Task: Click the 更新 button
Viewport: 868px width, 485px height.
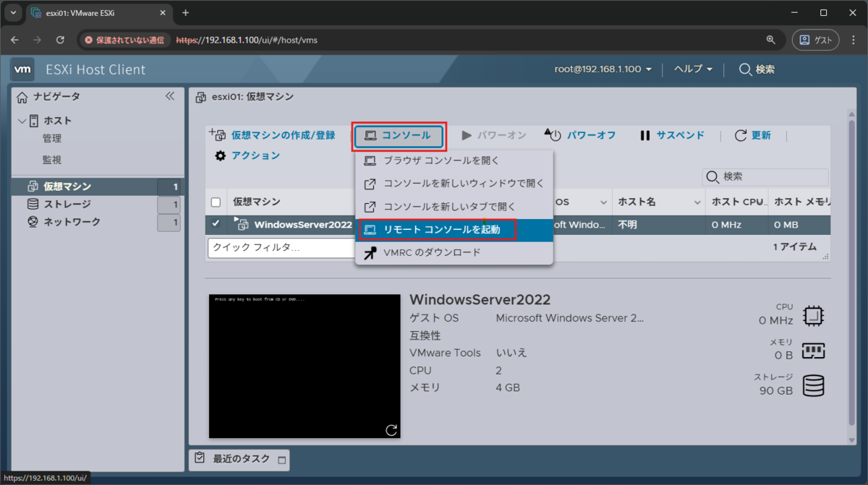Action: 752,135
